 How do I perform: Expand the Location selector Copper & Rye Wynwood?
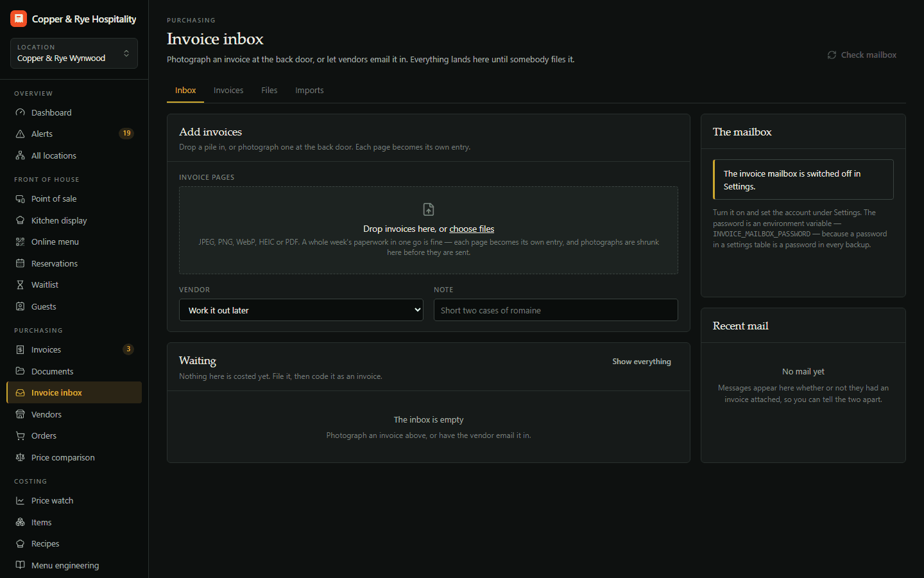pos(74,53)
